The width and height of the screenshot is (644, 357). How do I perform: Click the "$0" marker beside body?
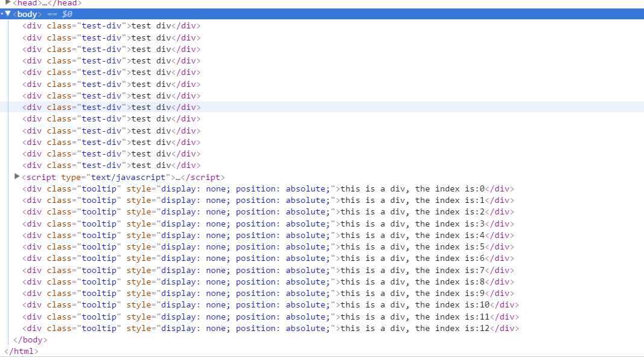[67, 14]
